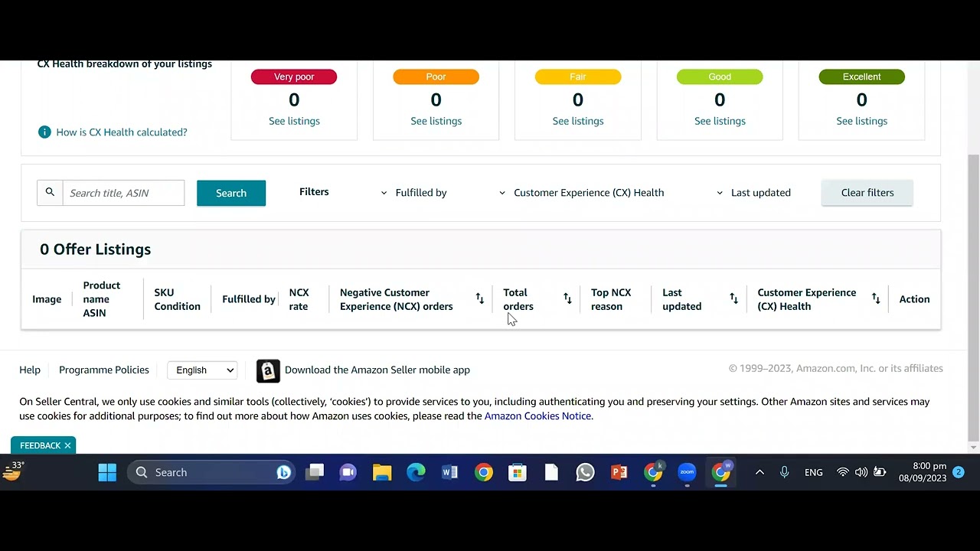Open the Amazon Cookies Notice link
Viewport: 980px width, 551px height.
537,416
